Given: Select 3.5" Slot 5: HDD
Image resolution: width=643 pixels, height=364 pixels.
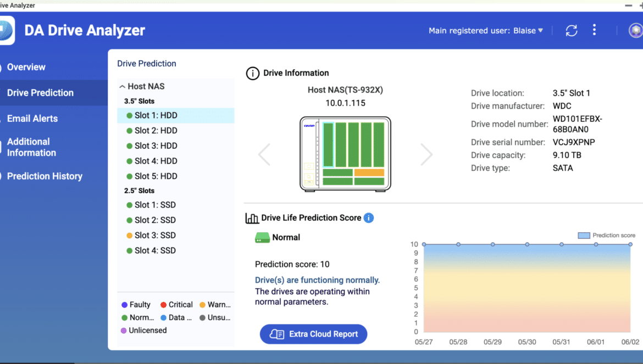Looking at the screenshot, I should click(x=175, y=176).
